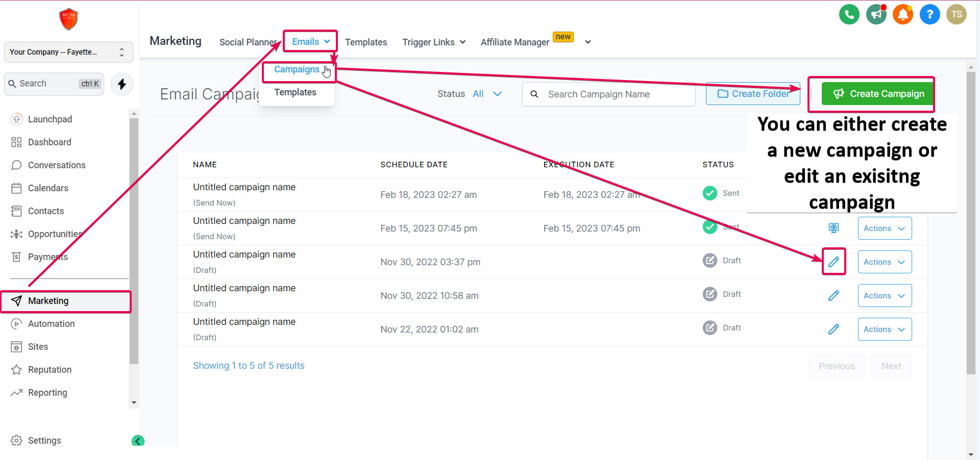Viewport: 980px width, 460px height.
Task: Choose Campaigns from Emails menu
Action: click(x=297, y=69)
